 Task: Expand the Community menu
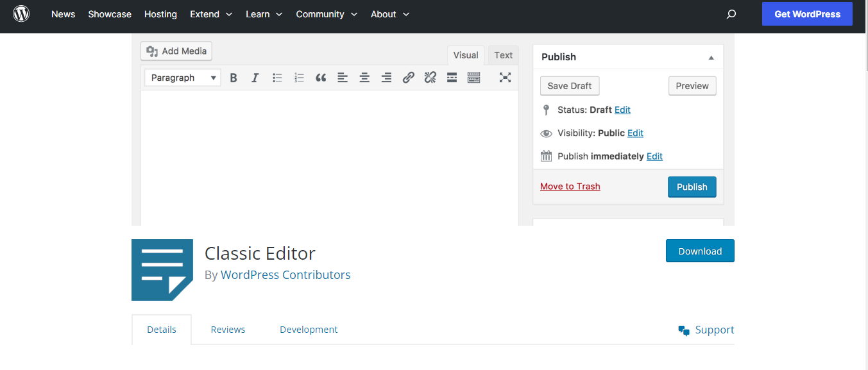coord(327,14)
